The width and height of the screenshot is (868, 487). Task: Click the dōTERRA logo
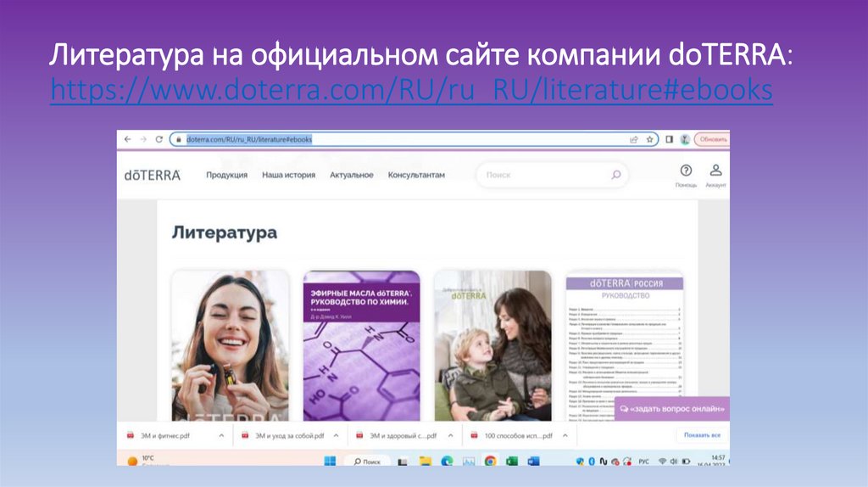[x=153, y=175]
